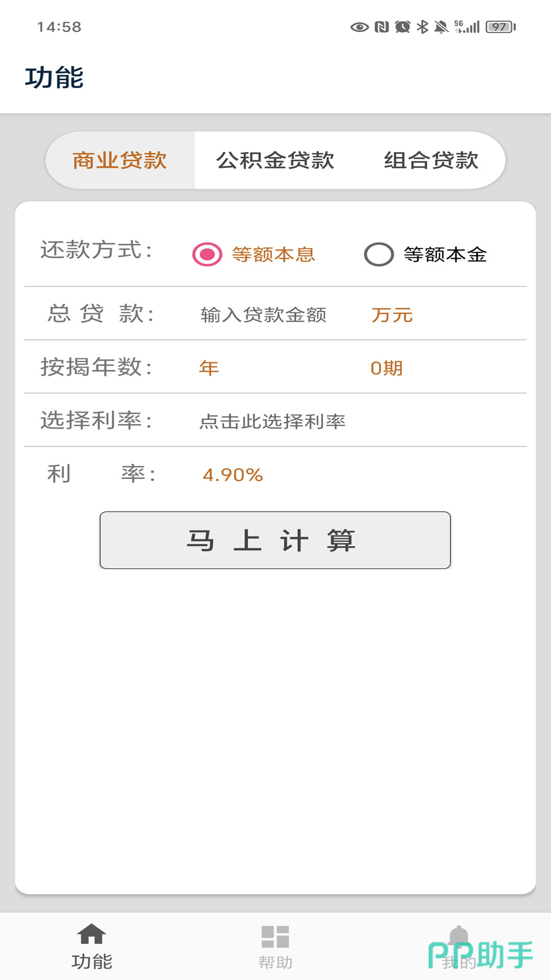
Task: Switch to 组合贷款 tab
Action: (x=431, y=160)
